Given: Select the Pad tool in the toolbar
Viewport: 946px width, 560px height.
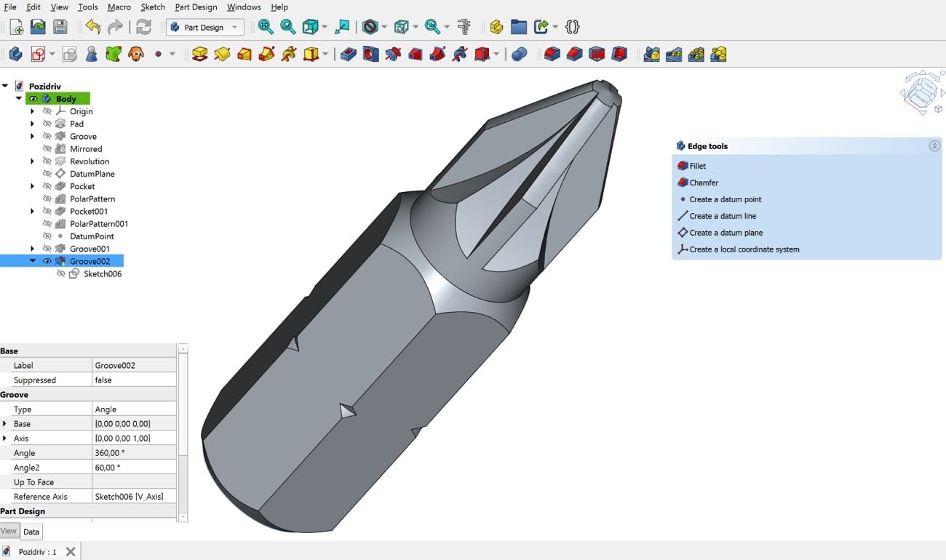Looking at the screenshot, I should pos(199,54).
